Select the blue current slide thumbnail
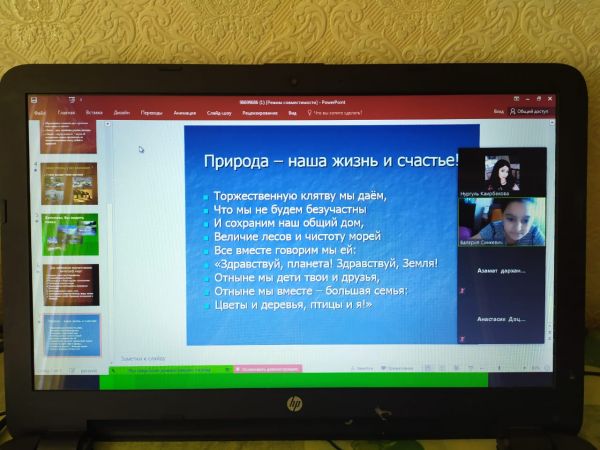The image size is (600, 450). 70,334
